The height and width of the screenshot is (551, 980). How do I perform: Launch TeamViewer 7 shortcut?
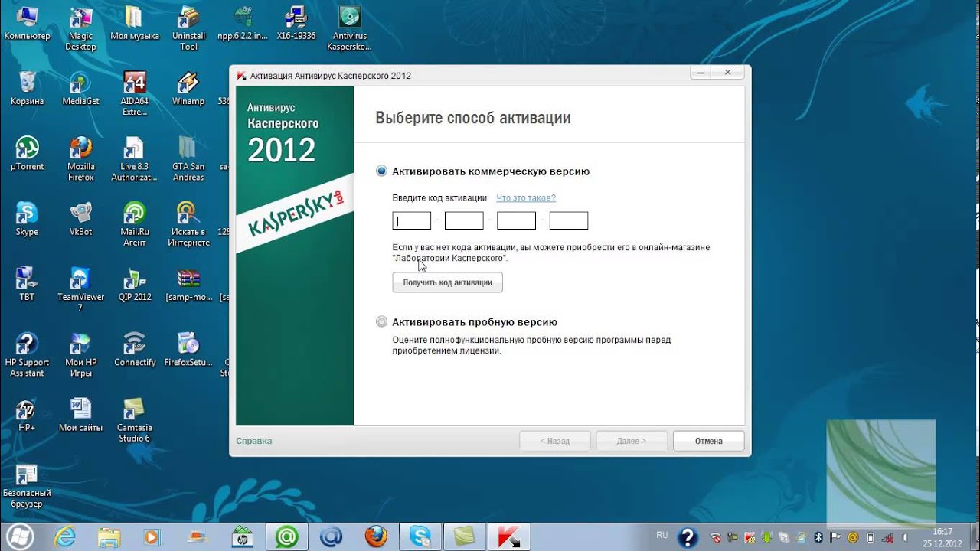point(80,289)
